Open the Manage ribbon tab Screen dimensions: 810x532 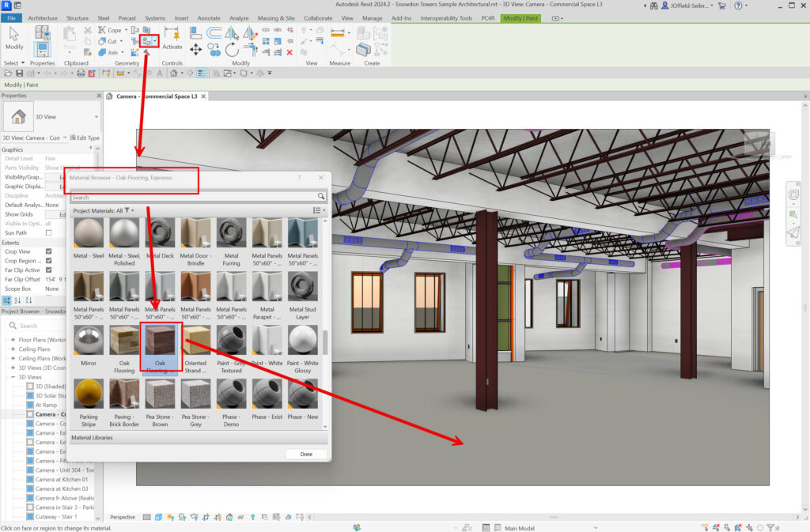pos(372,18)
